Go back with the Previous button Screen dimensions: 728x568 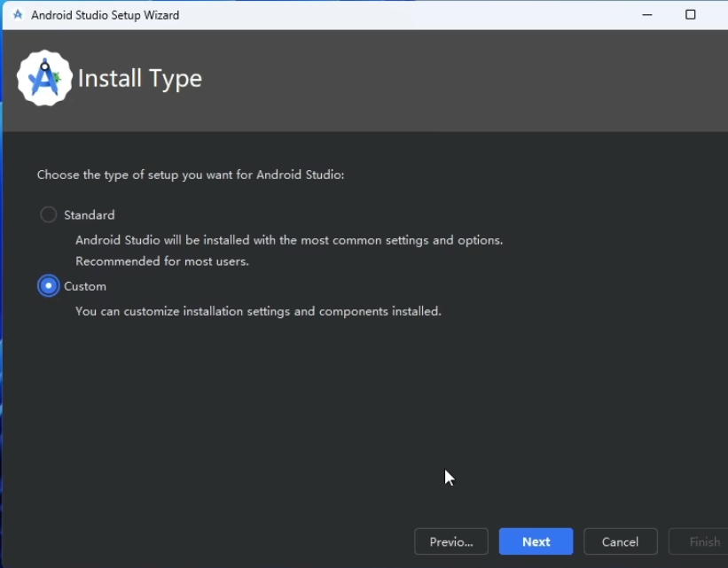coord(450,541)
